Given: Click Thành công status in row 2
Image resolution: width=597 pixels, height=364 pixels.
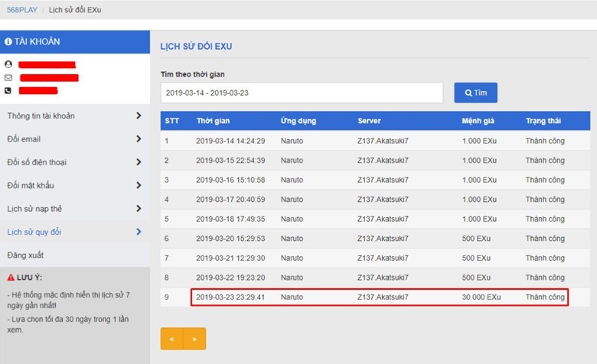Looking at the screenshot, I should click(545, 160).
